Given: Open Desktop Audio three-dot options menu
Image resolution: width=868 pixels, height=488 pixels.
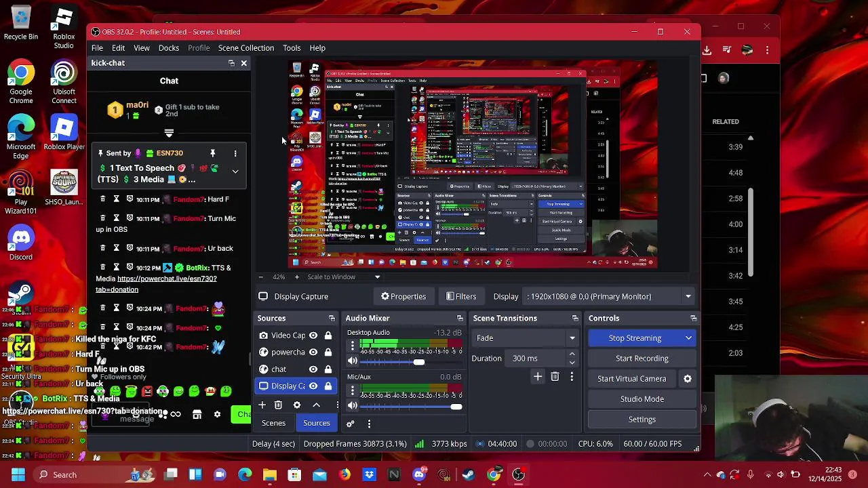Looking at the screenshot, I should (352, 345).
